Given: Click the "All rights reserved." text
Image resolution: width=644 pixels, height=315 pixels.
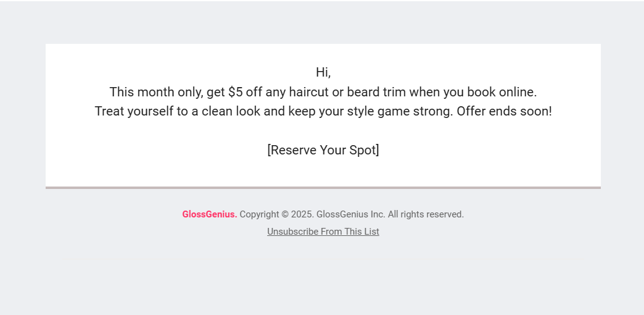Looking at the screenshot, I should pyautogui.click(x=426, y=214).
